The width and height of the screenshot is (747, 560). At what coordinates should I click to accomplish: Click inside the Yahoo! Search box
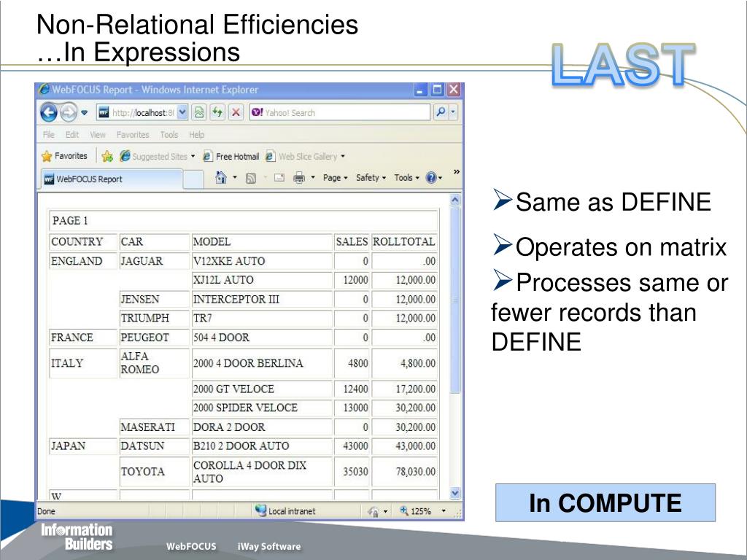click(x=340, y=113)
